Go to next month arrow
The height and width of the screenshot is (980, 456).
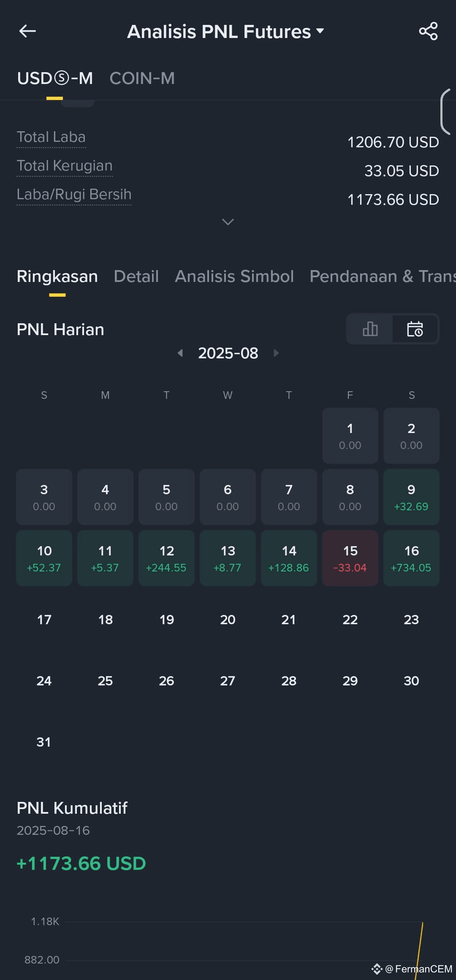pos(276,353)
